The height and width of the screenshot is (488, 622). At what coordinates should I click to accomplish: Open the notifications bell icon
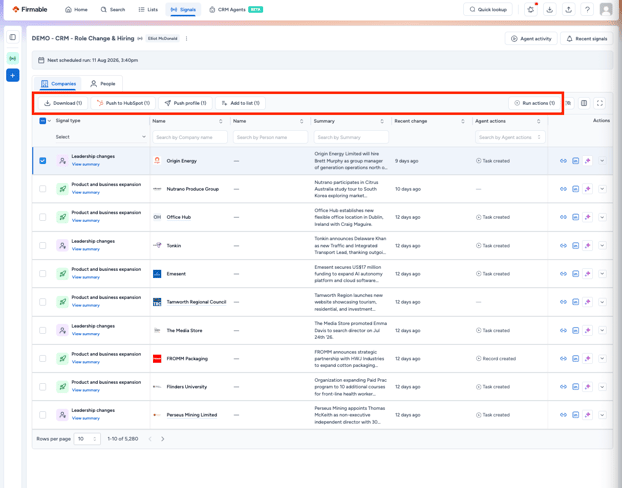[x=531, y=10]
